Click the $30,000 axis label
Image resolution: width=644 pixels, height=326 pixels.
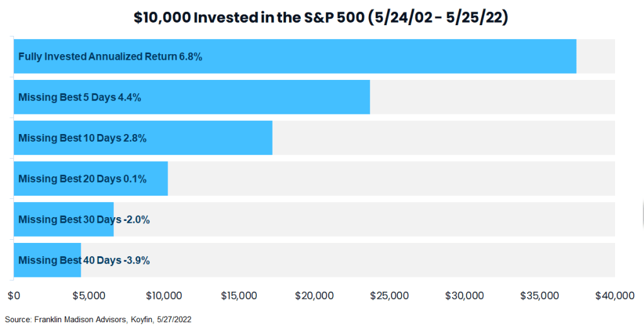click(465, 295)
